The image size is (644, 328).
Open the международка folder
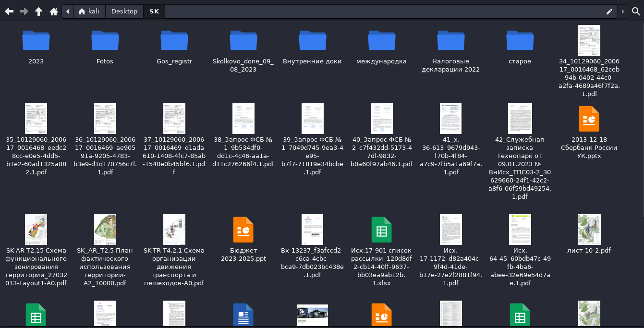tap(382, 40)
